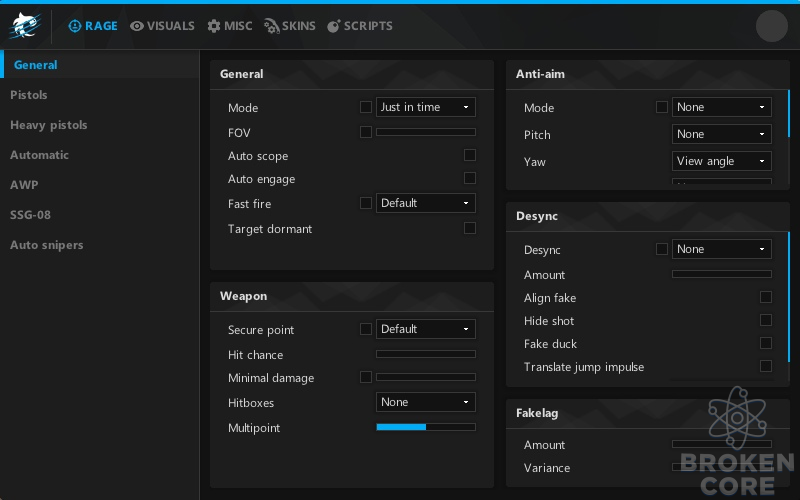Check the Hide shot option
This screenshot has height=500, width=800.
pyautogui.click(x=766, y=320)
